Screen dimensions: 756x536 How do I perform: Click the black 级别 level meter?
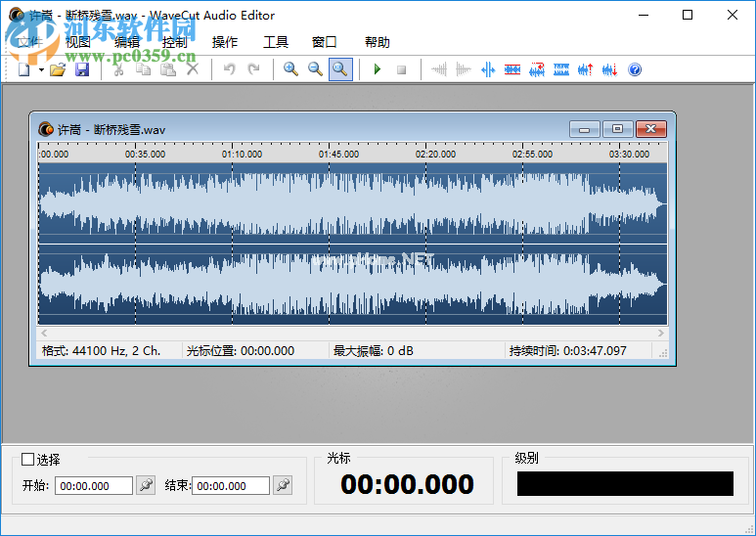point(625,483)
